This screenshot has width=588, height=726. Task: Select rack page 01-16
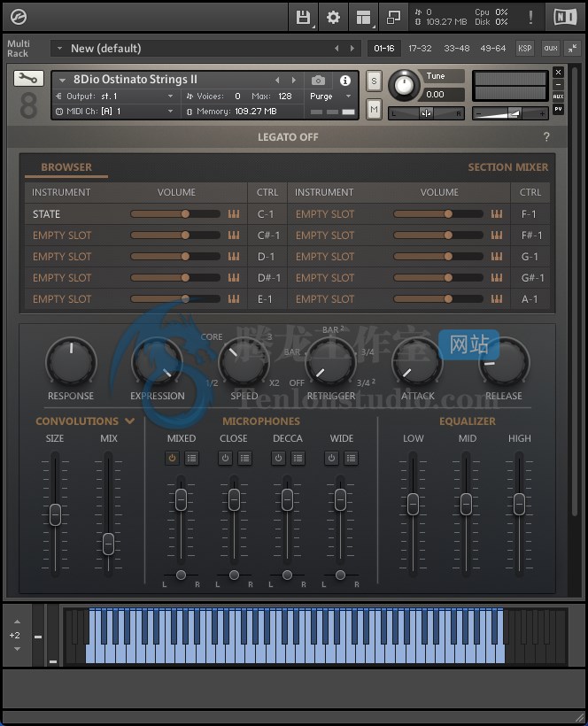tap(384, 48)
